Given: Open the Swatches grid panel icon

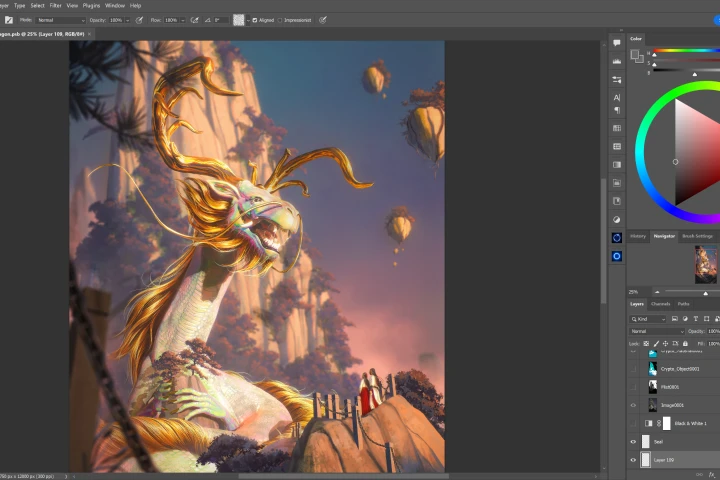Looking at the screenshot, I should pos(617,128).
